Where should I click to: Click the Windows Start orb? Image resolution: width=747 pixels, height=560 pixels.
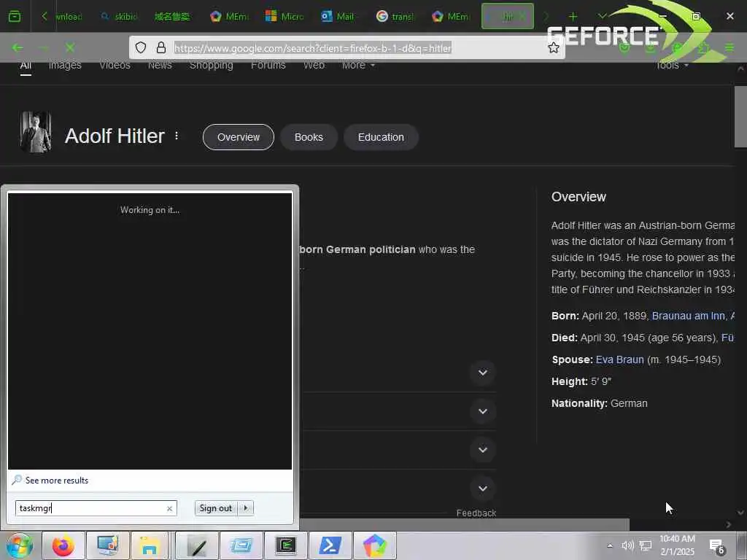(19, 545)
